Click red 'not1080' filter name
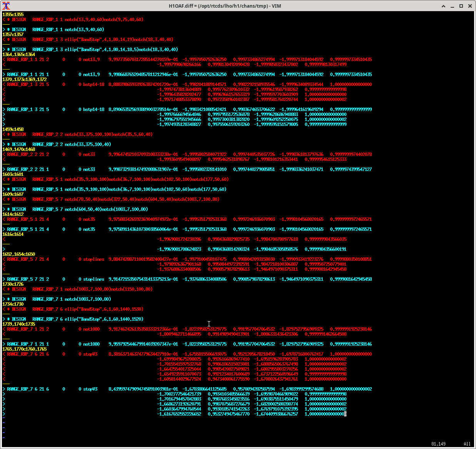476x449 pixels. pos(92,329)
